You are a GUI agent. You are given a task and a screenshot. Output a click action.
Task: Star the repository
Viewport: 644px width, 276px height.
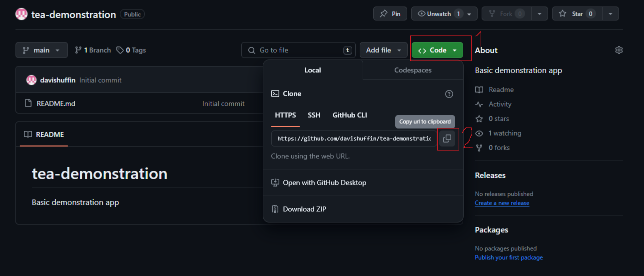coord(577,13)
